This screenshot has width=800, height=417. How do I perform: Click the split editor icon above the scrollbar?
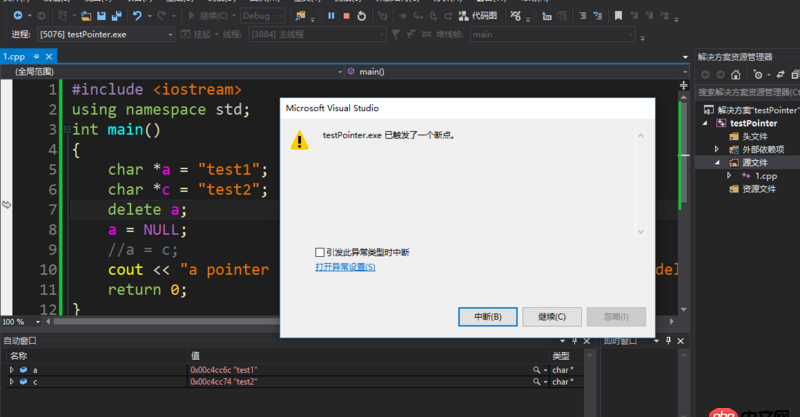tap(684, 85)
